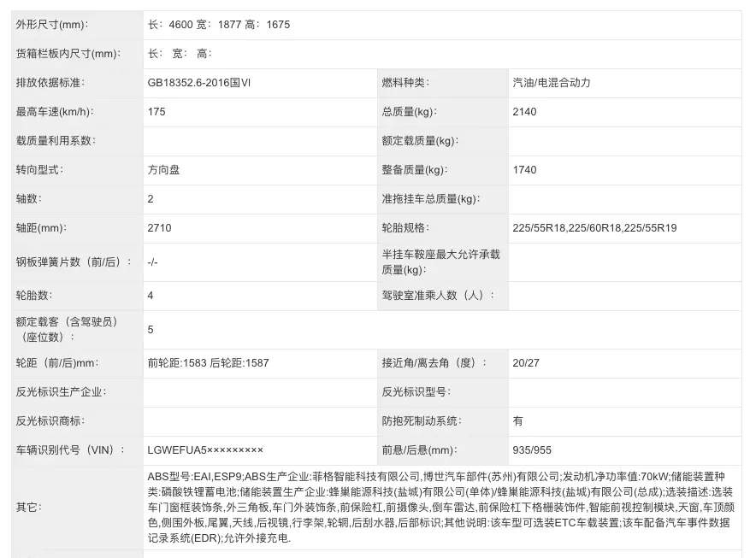The height and width of the screenshot is (558, 756).
Task: Click the 载质量利用系数 label
Action: (x=56, y=141)
